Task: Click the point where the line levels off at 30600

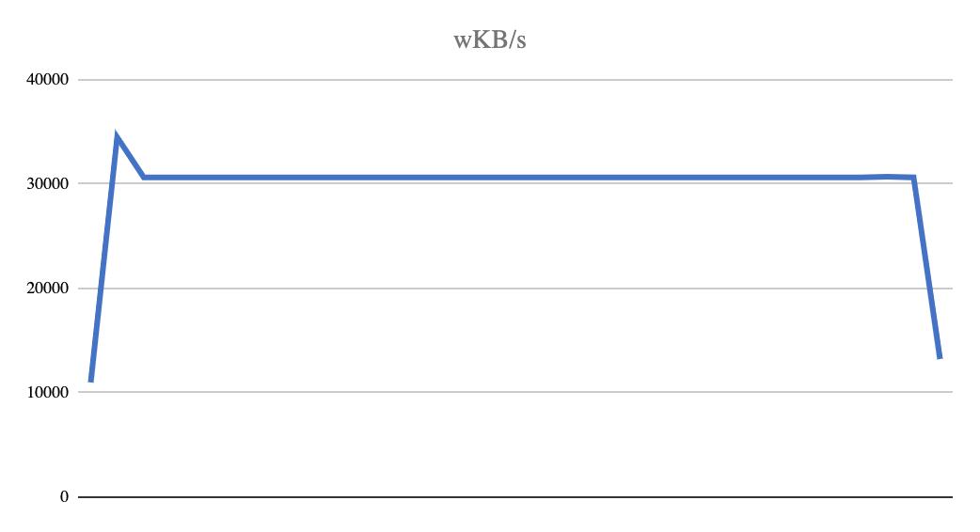Action: tap(145, 178)
